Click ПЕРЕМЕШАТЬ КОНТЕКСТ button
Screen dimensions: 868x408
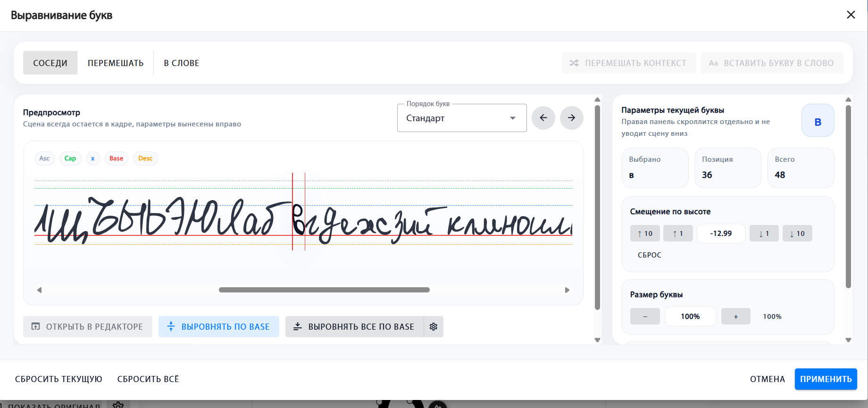pyautogui.click(x=629, y=63)
